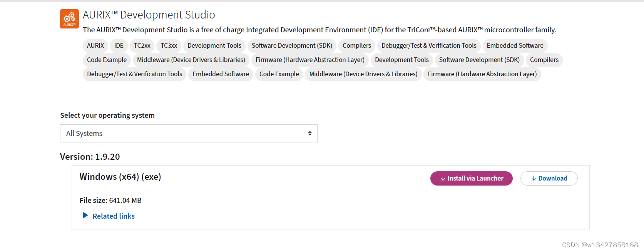Screen dimensions: 644x251
Task: Click the AURIX Development Studio title
Action: coord(149,15)
